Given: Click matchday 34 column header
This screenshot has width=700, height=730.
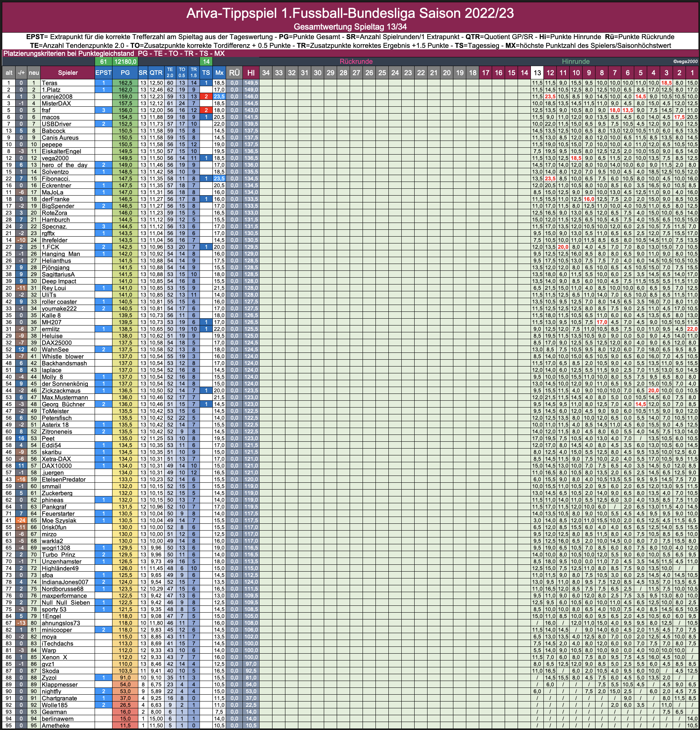Looking at the screenshot, I should coord(266,73).
